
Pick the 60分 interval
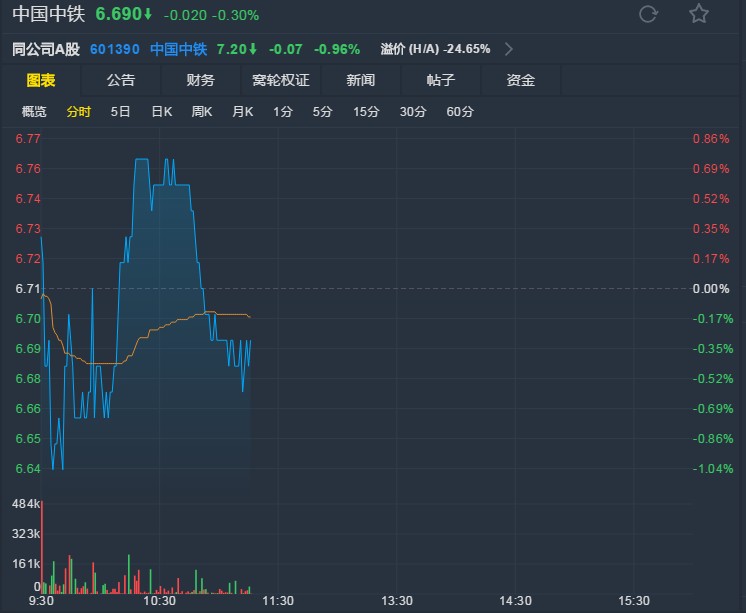point(460,112)
